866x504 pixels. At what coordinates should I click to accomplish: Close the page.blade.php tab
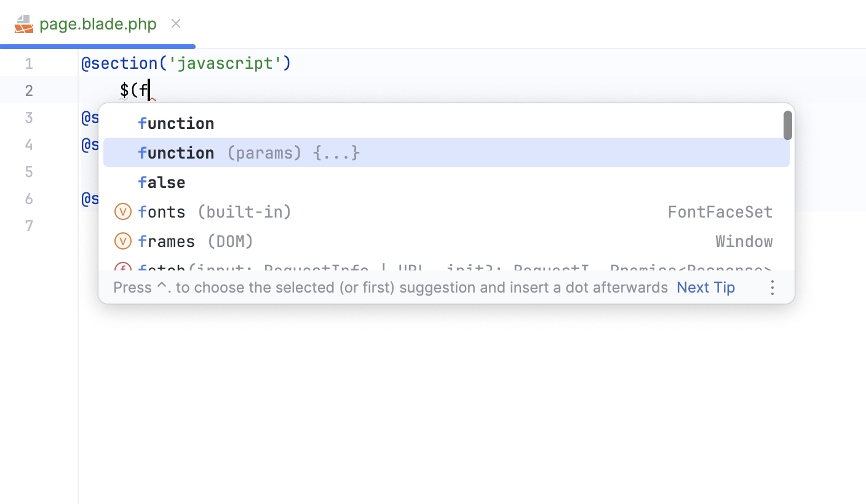pos(175,24)
